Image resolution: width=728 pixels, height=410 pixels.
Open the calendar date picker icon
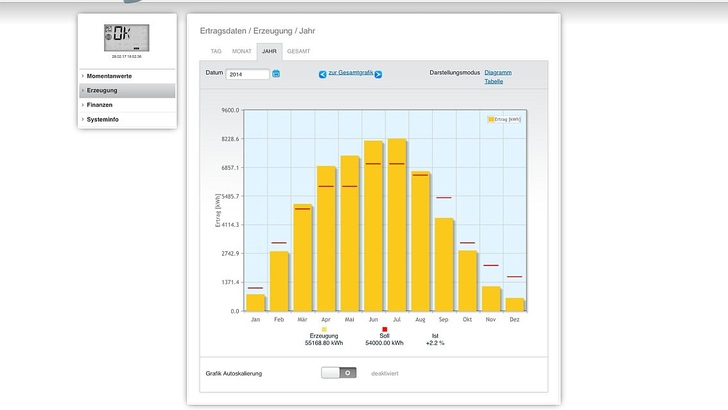click(x=276, y=74)
